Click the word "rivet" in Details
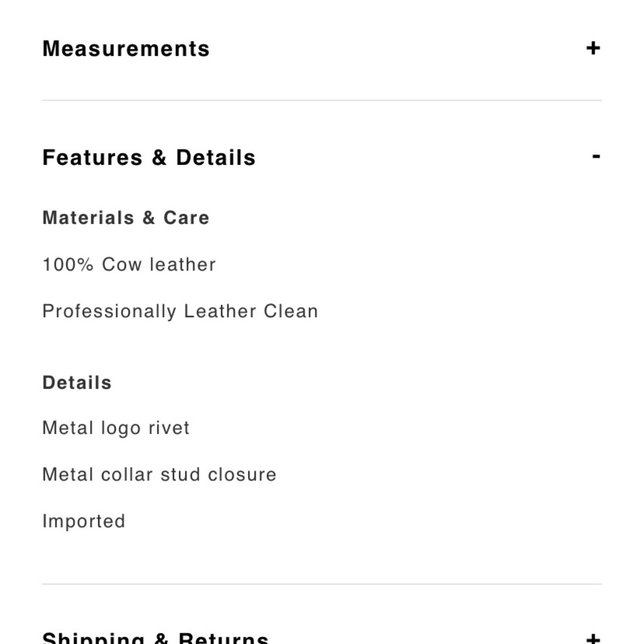The height and width of the screenshot is (644, 644). (x=169, y=428)
